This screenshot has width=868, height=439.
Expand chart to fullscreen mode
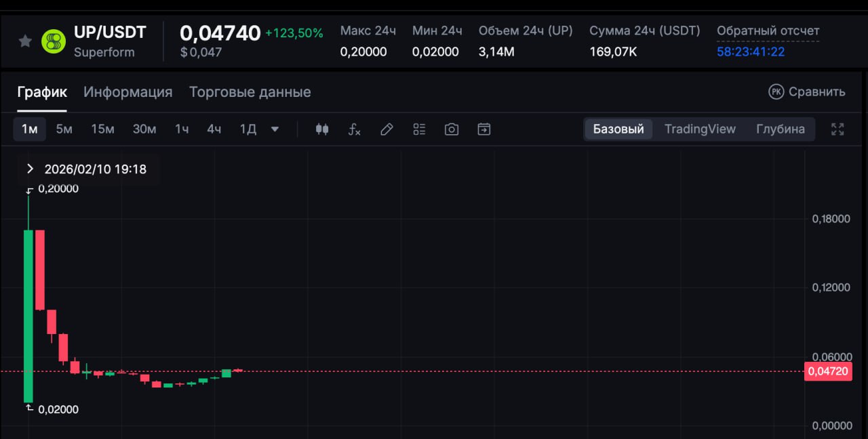tap(837, 129)
